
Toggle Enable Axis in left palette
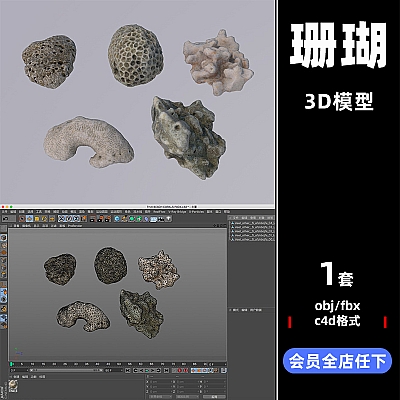tap(3, 285)
